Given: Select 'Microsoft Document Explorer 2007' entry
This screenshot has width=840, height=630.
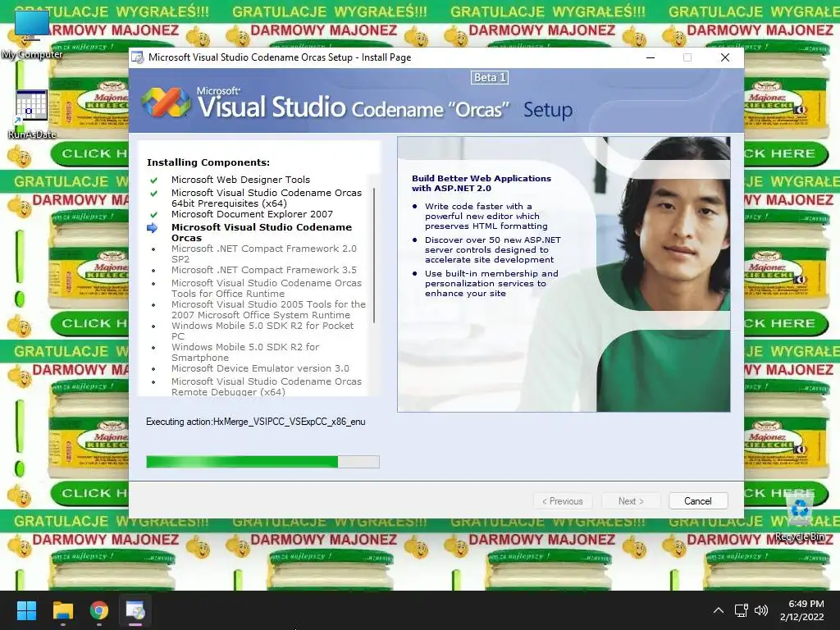Looking at the screenshot, I should click(252, 214).
